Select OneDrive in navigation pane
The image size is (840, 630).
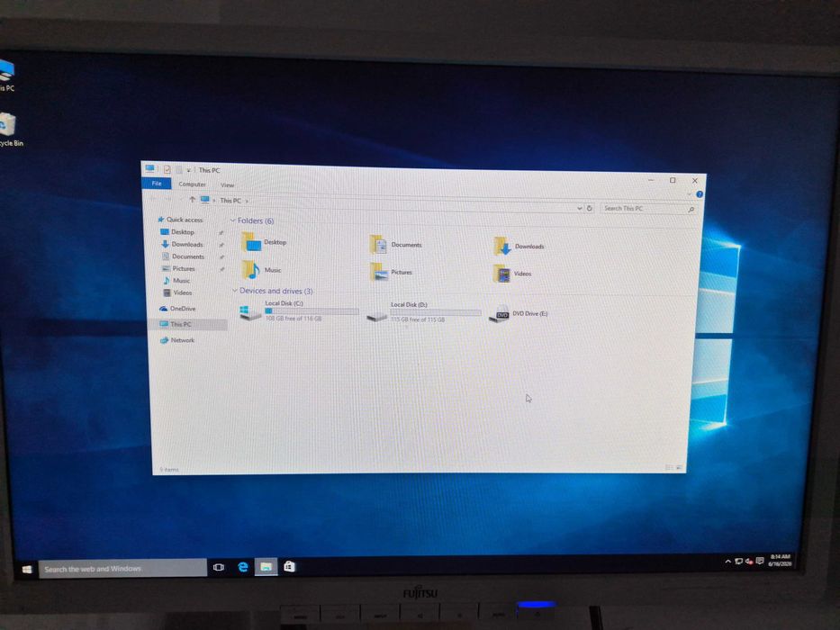pyautogui.click(x=177, y=309)
